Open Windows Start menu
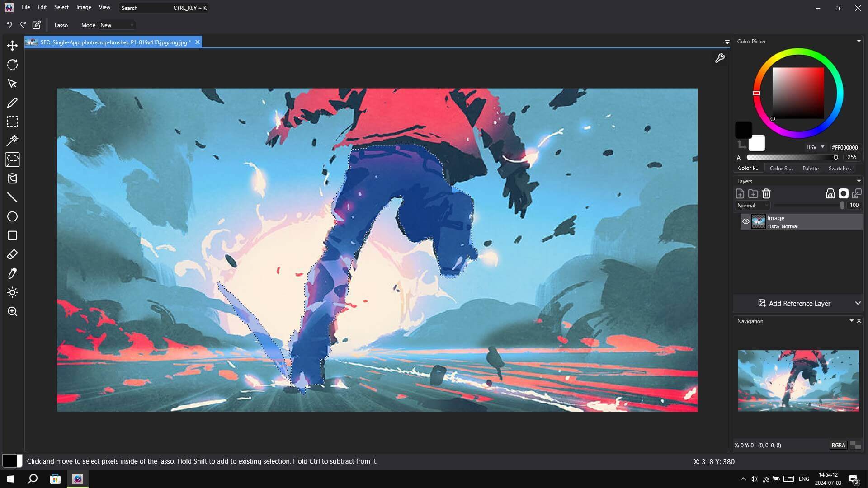Screen dimensions: 868x488 [11, 479]
